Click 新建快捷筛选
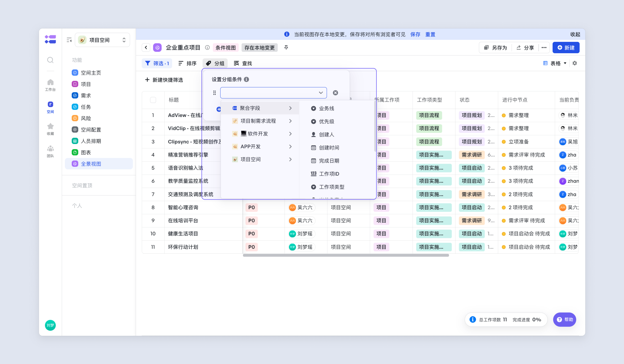Image resolution: width=624 pixels, height=364 pixels. 164,80
